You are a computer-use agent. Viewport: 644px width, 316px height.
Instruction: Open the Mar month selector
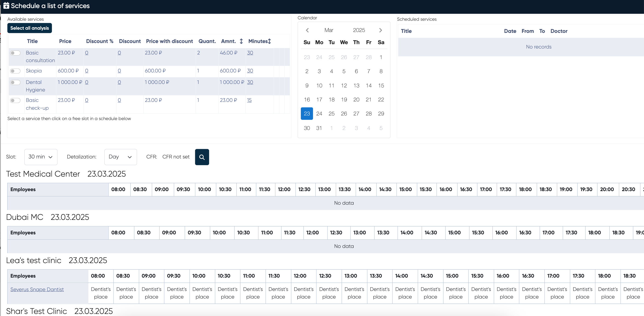point(328,30)
